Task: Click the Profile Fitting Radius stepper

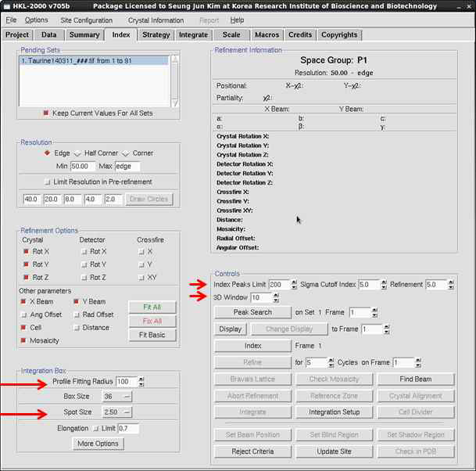Action: coord(141,382)
